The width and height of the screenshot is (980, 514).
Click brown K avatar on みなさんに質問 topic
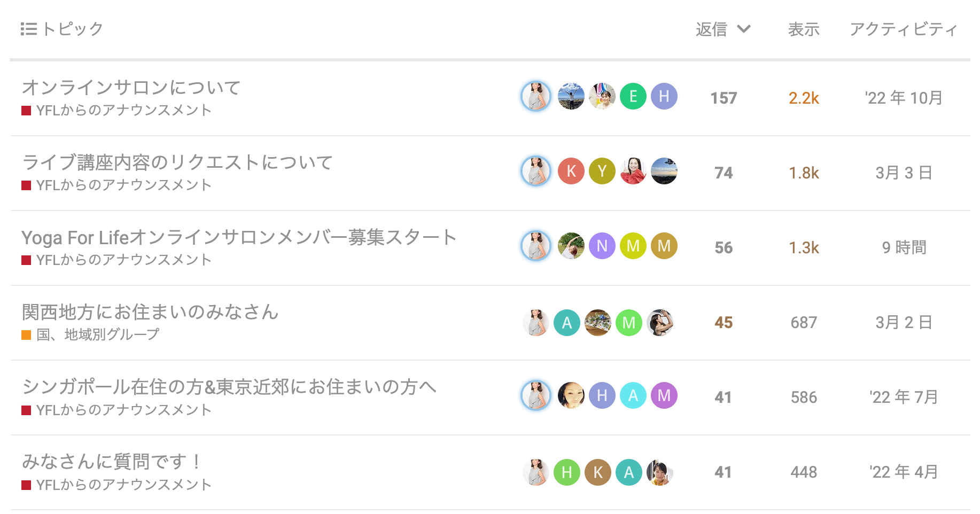tap(597, 472)
